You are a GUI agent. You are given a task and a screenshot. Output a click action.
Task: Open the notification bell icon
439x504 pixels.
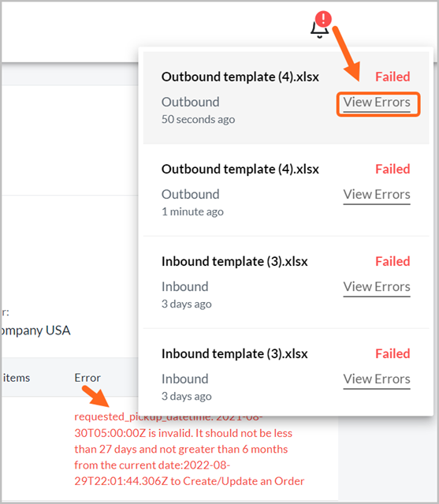coord(319,29)
